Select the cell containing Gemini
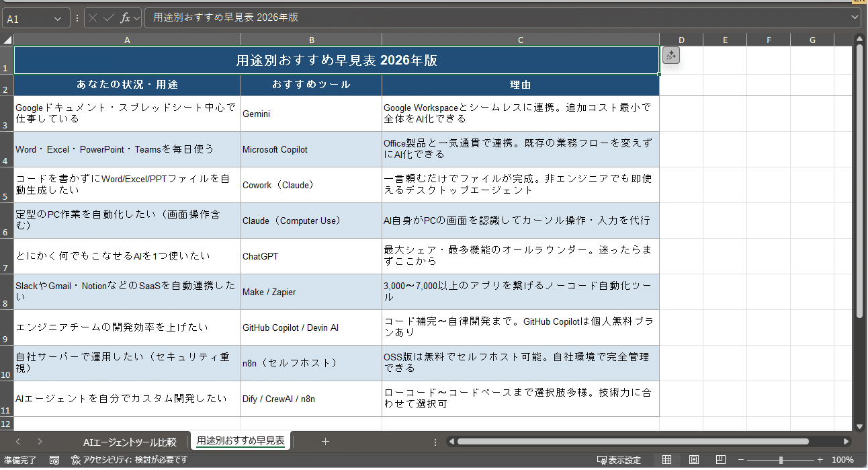 [312, 114]
